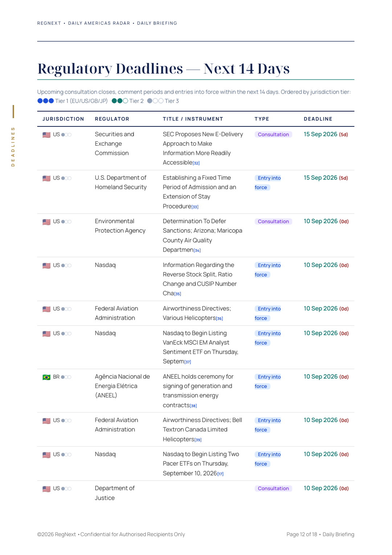Click the Tier 3 grey dots legend icon

click(155, 101)
